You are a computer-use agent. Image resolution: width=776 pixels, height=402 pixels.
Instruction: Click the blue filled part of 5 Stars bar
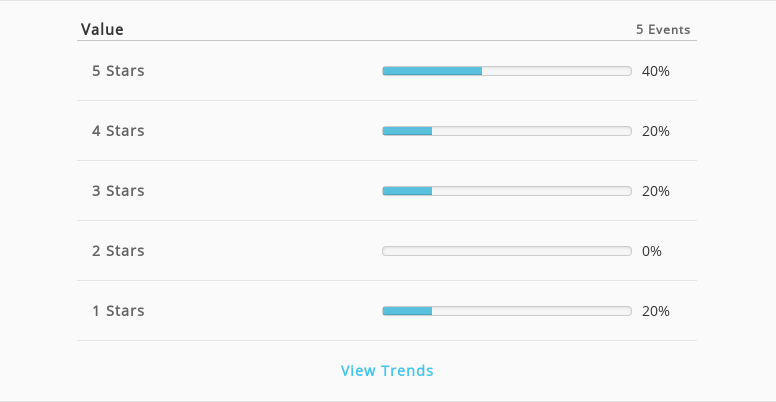pos(432,71)
